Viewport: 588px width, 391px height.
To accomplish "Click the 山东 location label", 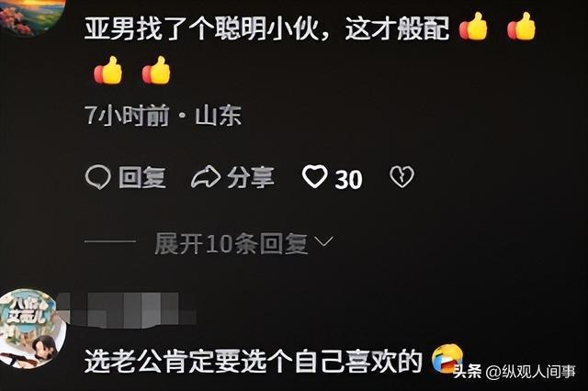I will pyautogui.click(x=218, y=115).
